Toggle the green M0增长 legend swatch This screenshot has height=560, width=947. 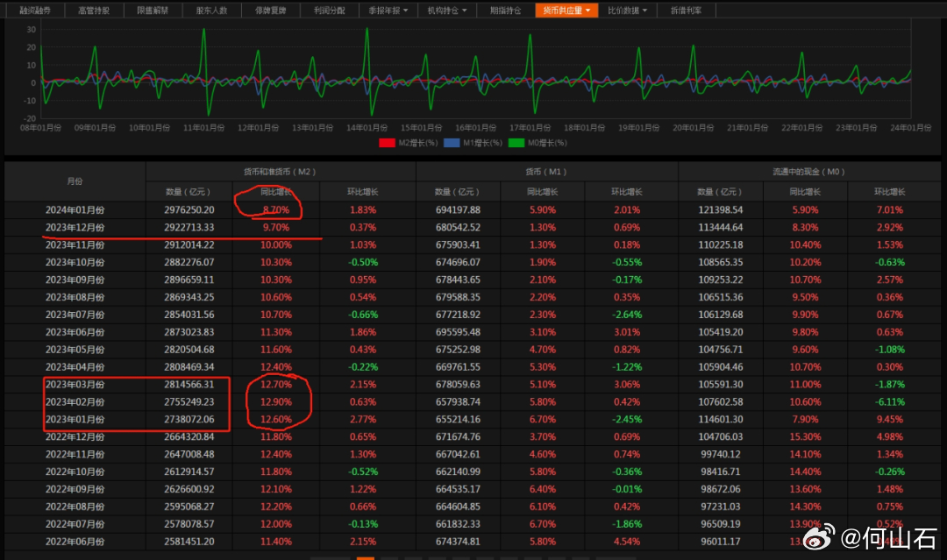click(516, 142)
